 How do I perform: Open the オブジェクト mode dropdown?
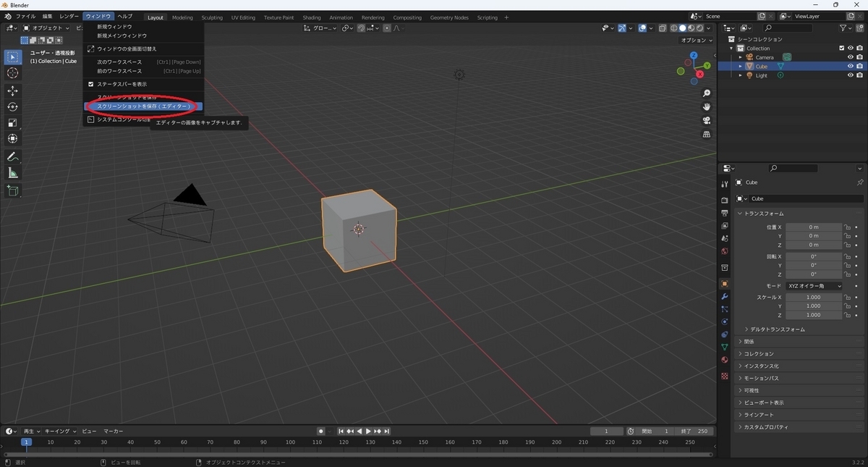(46, 28)
